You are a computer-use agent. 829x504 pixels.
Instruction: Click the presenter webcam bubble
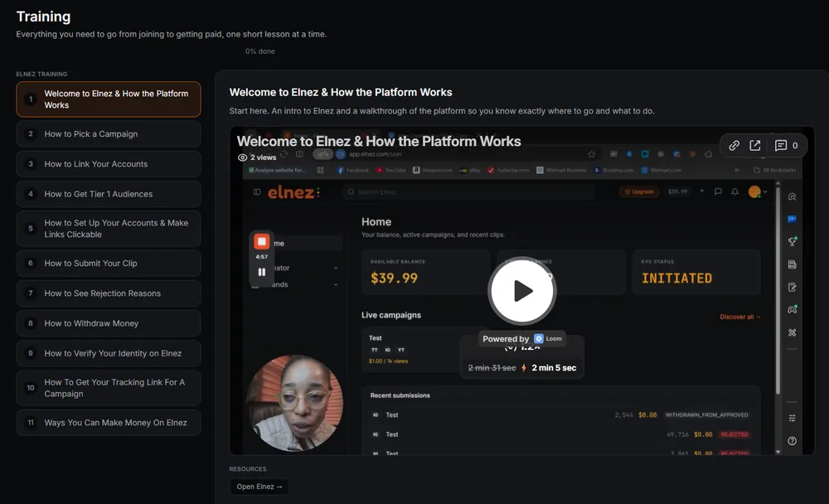[294, 403]
